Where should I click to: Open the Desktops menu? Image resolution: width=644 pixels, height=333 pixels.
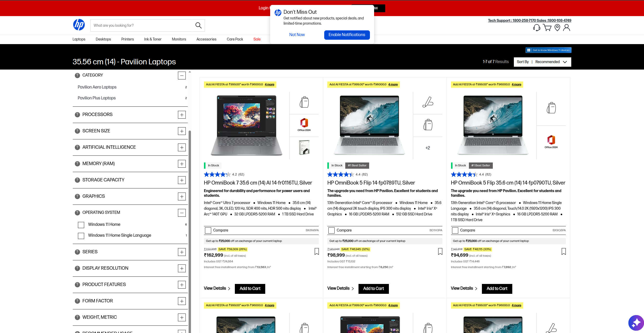pyautogui.click(x=103, y=39)
